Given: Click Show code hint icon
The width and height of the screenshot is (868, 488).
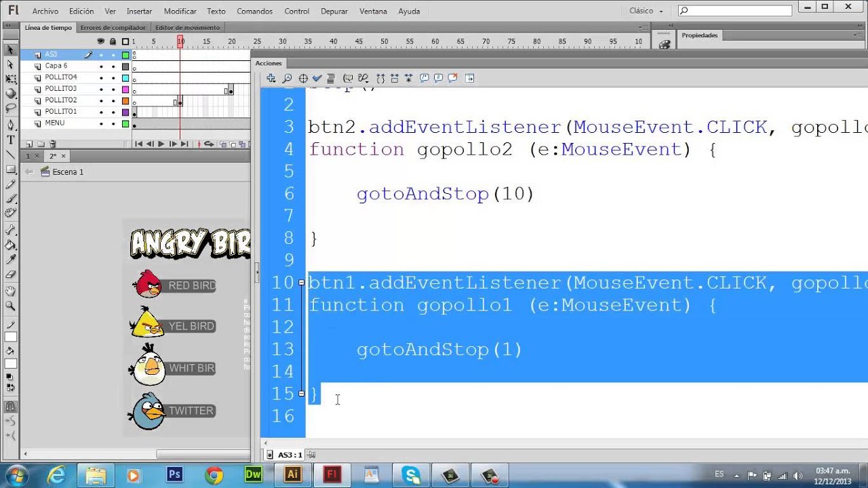Looking at the screenshot, I should tap(349, 78).
